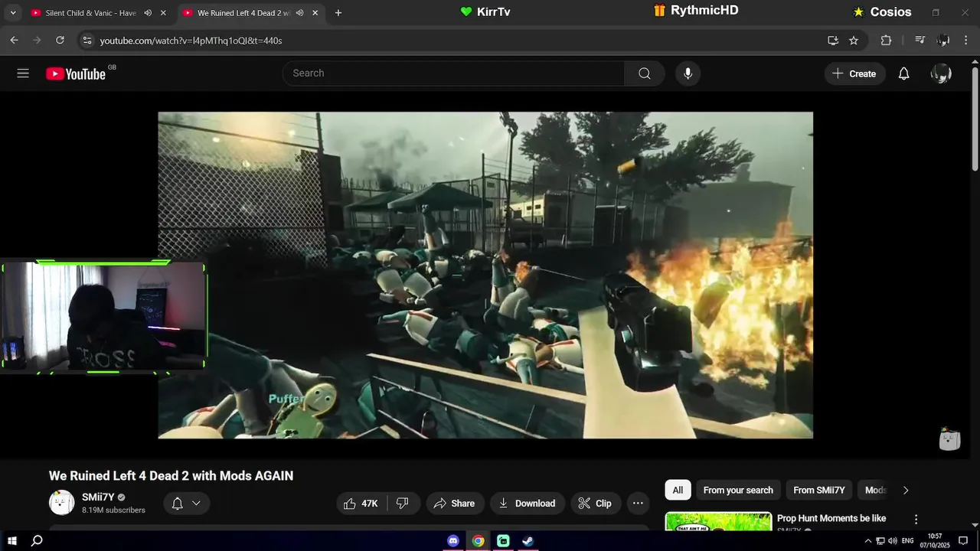
Task: Open the more actions ellipsis under video
Action: tap(638, 503)
